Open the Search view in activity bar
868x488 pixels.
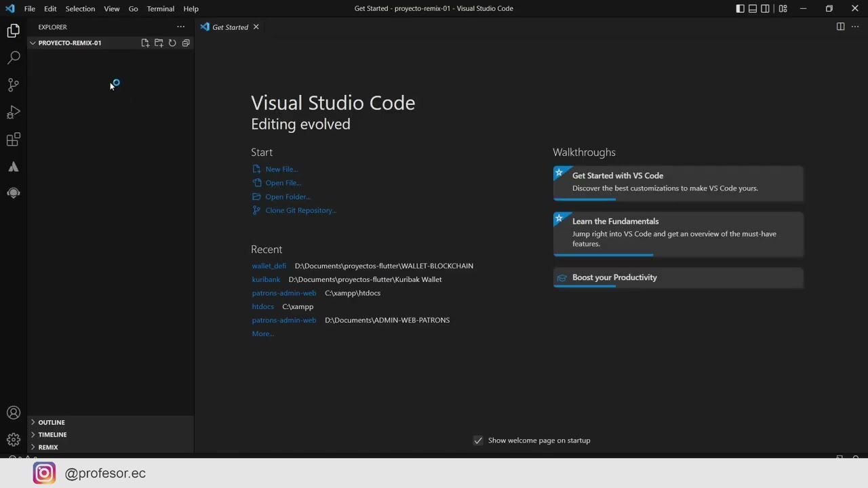[x=14, y=58]
